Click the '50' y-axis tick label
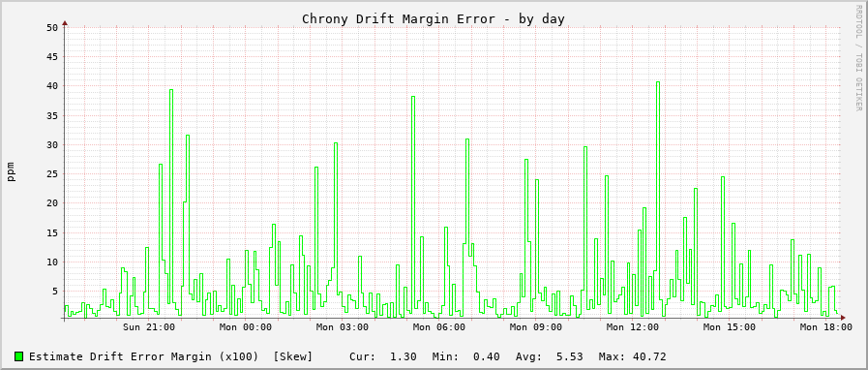This screenshot has width=868, height=370. (x=52, y=27)
